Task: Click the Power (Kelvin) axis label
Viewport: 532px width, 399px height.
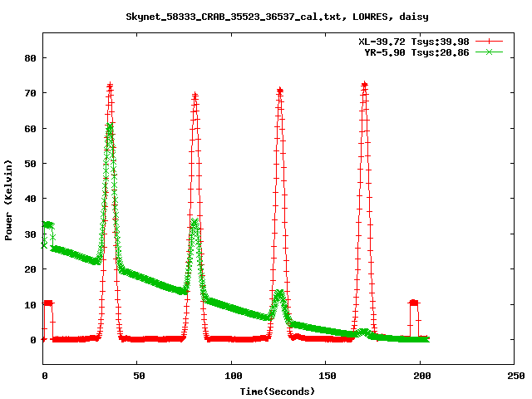Action: (8, 200)
